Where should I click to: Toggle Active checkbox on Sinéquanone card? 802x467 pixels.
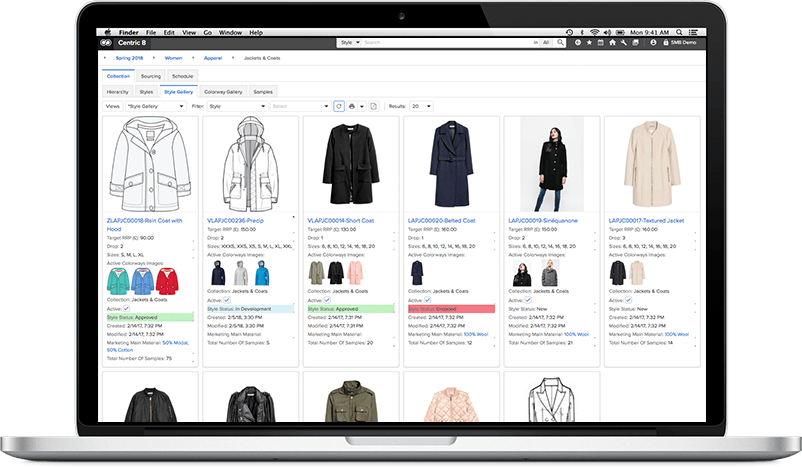point(528,300)
